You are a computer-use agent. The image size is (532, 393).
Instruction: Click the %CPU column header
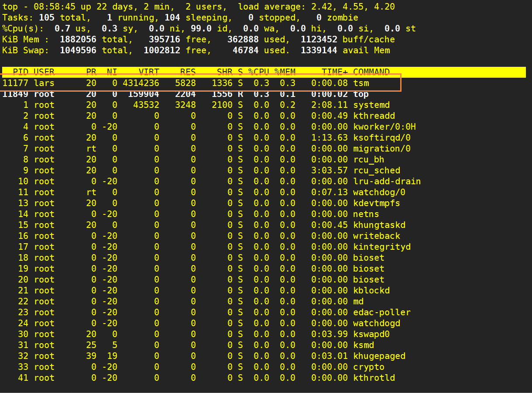click(x=259, y=72)
